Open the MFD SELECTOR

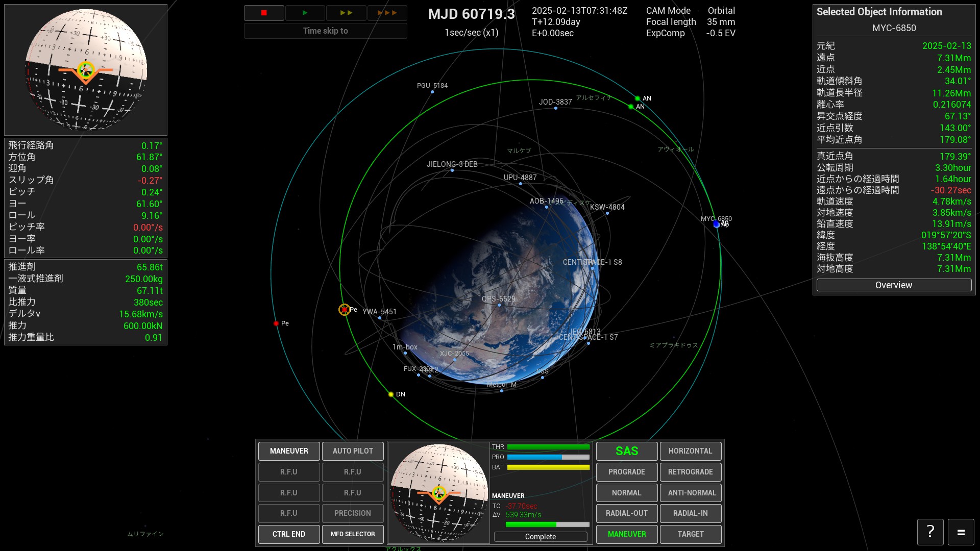[x=352, y=534]
